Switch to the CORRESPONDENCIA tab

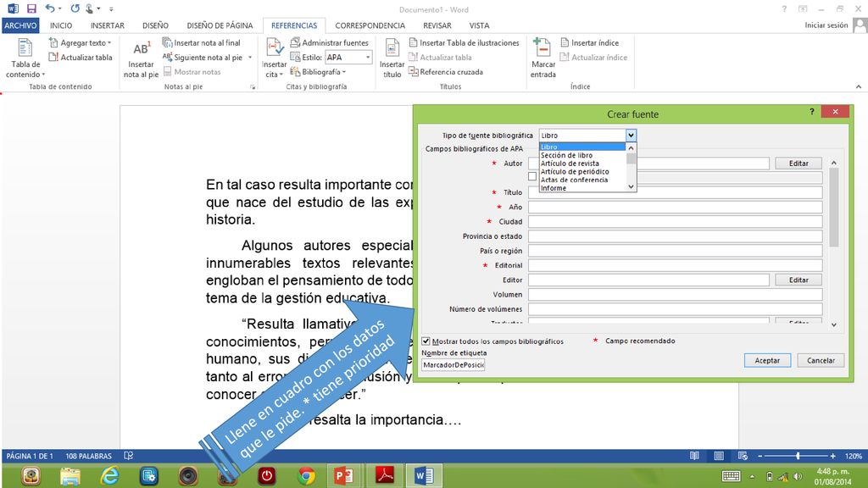pos(370,25)
